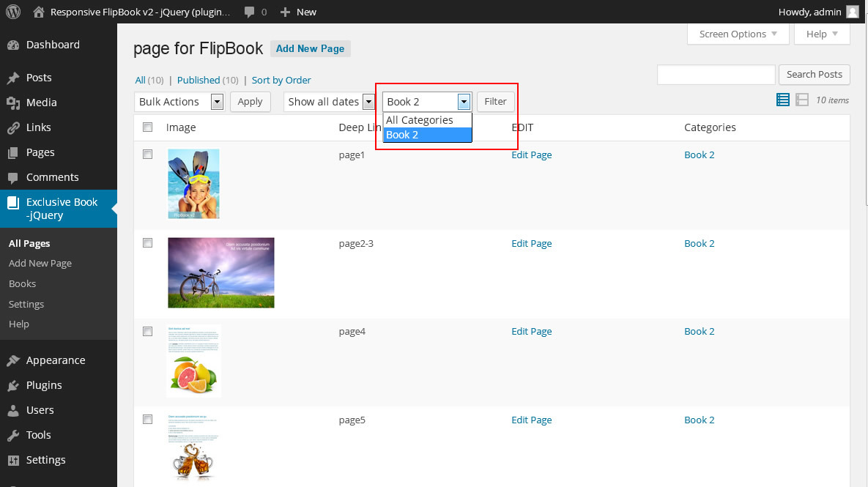Open the beer mugs thumbnail for page5
Image resolution: width=868 pixels, height=487 pixels.
193,448
